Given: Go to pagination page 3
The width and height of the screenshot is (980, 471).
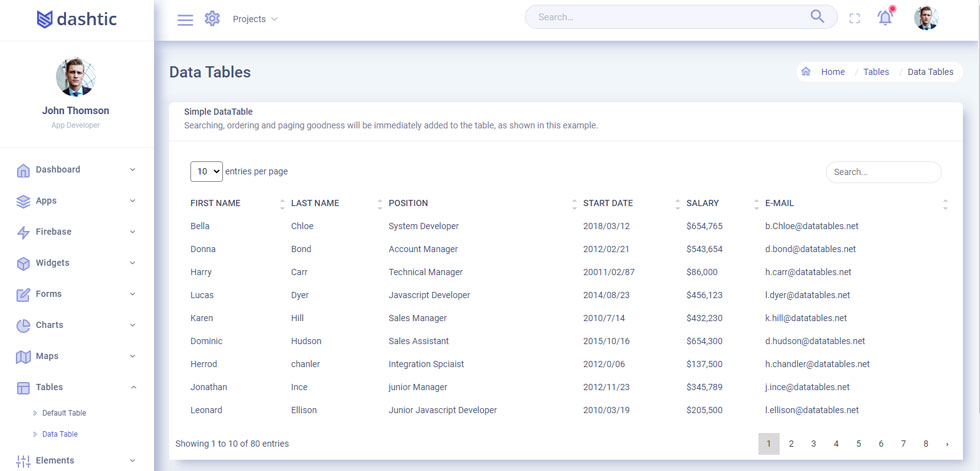Looking at the screenshot, I should coord(814,444).
